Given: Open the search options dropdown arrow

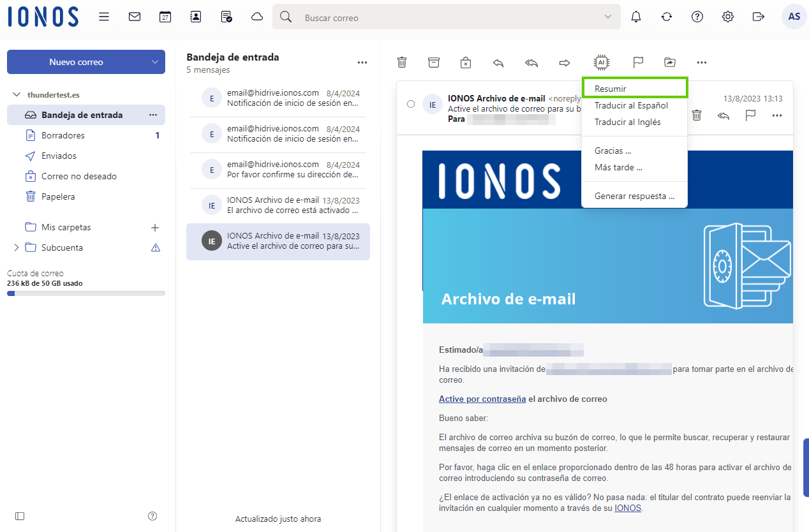Looking at the screenshot, I should pyautogui.click(x=608, y=17).
